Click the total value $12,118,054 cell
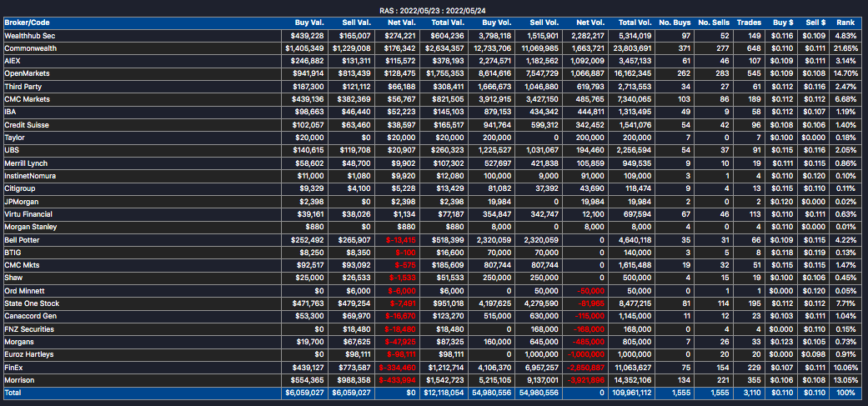Screen dimensions: 868x406 click(x=444, y=393)
